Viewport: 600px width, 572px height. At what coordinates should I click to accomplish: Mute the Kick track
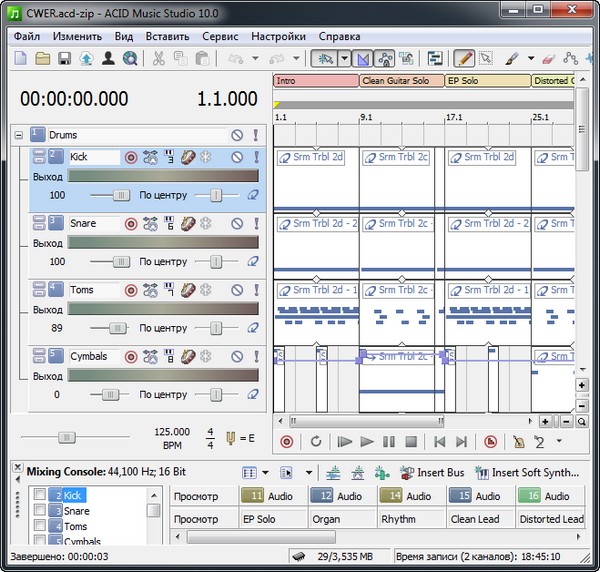237,157
